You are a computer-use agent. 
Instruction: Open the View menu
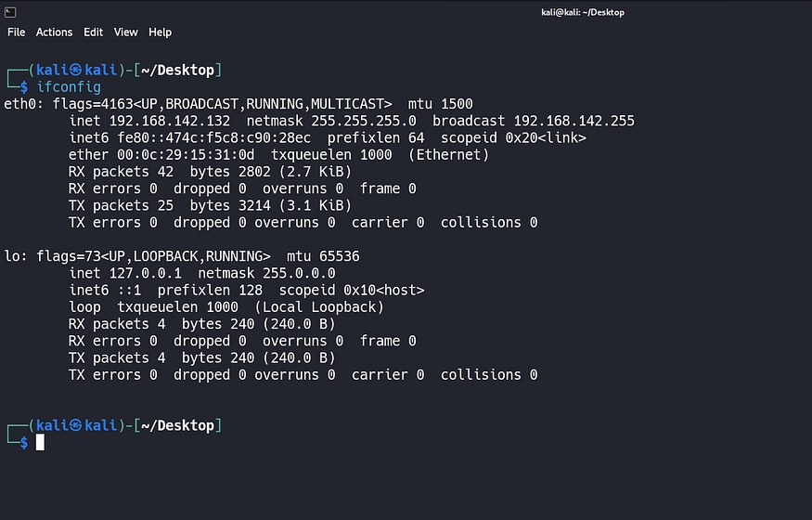coord(125,32)
